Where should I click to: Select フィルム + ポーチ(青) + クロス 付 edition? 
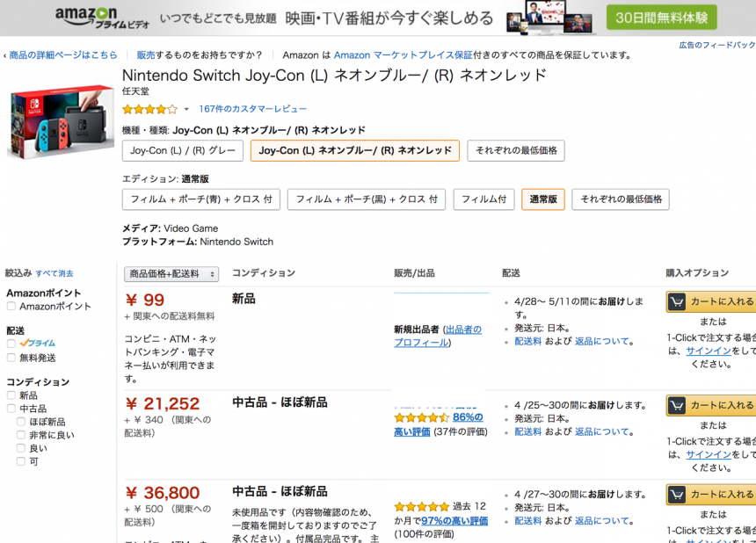[x=201, y=199]
